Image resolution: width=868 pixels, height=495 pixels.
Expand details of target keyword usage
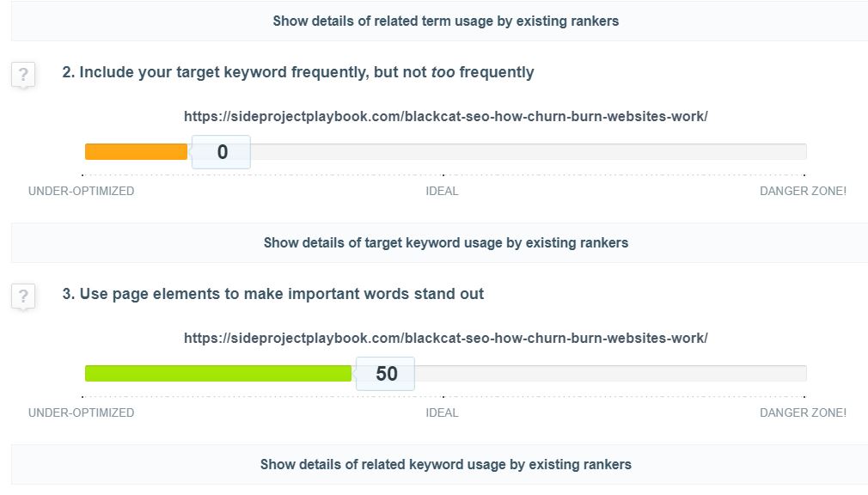click(x=446, y=242)
